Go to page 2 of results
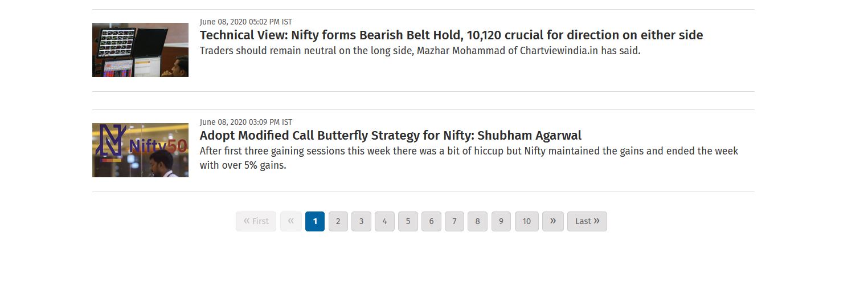Viewport: 868px width, 285px height. pyautogui.click(x=338, y=221)
